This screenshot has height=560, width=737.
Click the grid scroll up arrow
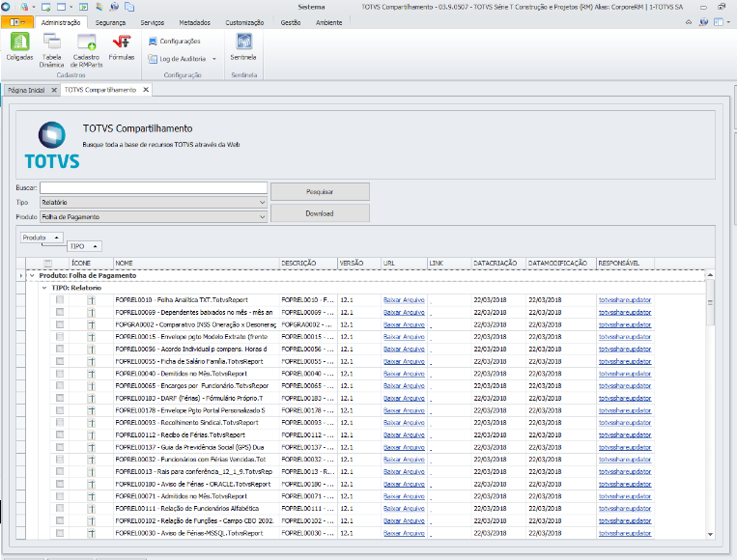click(x=710, y=275)
